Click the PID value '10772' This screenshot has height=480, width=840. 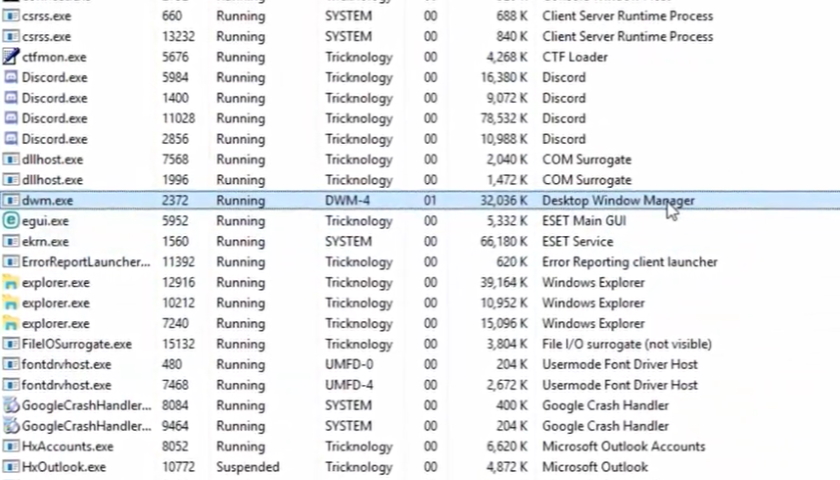point(178,467)
